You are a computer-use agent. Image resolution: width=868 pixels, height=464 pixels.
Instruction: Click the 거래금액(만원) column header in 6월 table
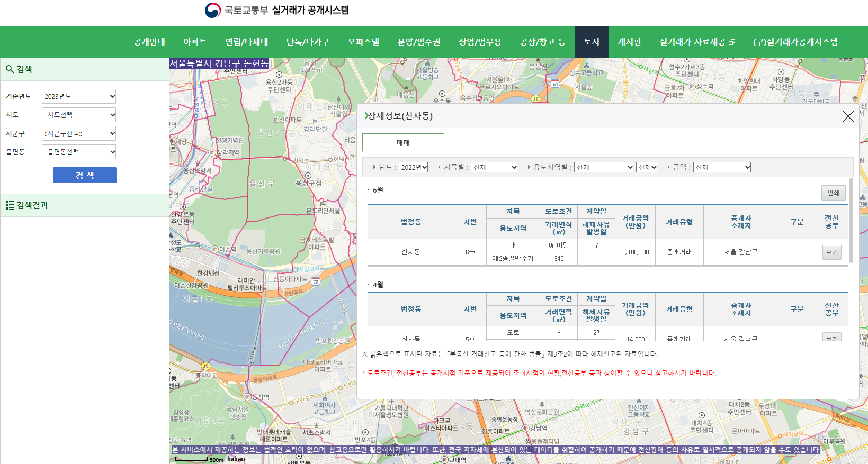(636, 222)
